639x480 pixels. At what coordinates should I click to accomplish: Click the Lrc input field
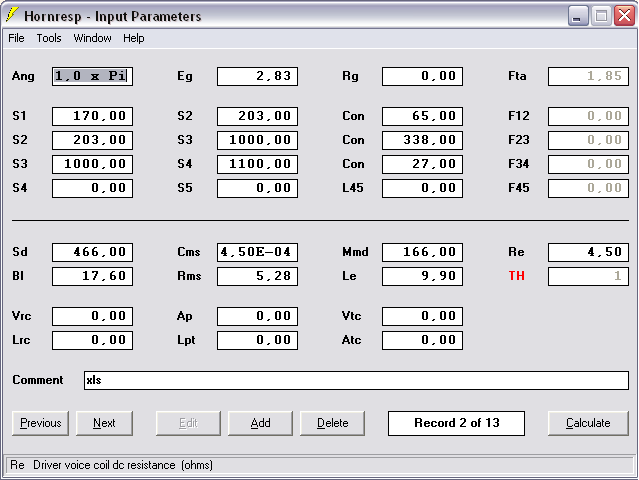click(93, 340)
